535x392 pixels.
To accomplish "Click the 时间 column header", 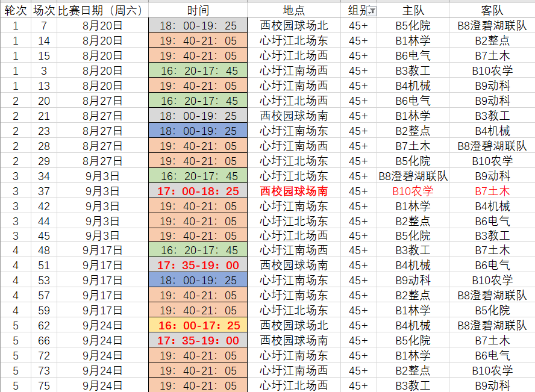I will tap(198, 11).
